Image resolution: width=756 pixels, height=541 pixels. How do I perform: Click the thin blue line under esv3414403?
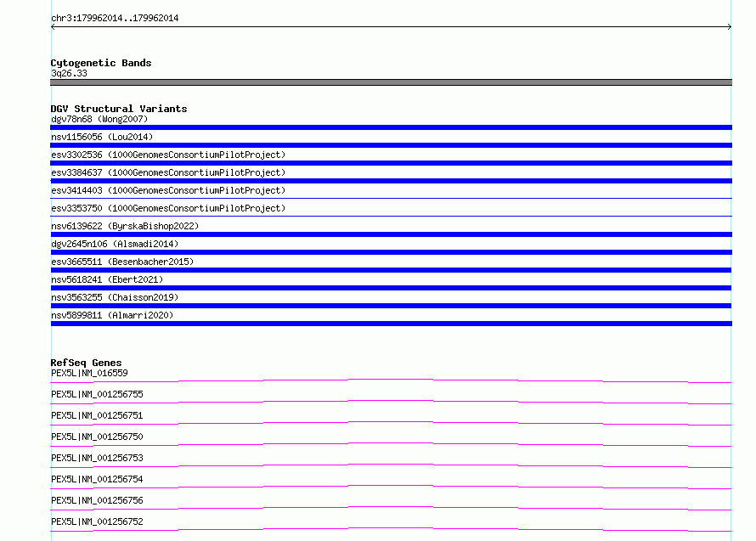click(391, 198)
